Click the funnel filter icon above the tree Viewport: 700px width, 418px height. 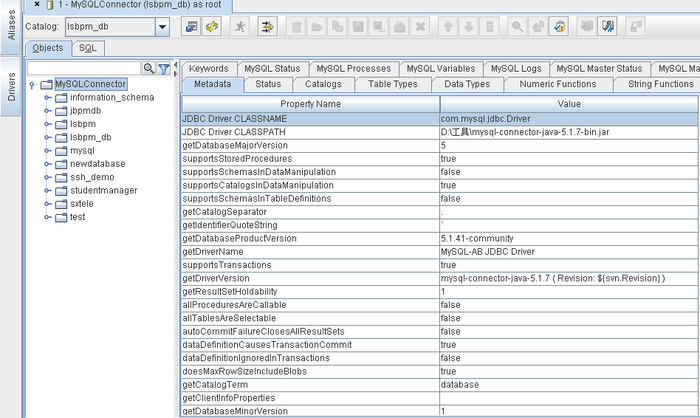pos(164,68)
